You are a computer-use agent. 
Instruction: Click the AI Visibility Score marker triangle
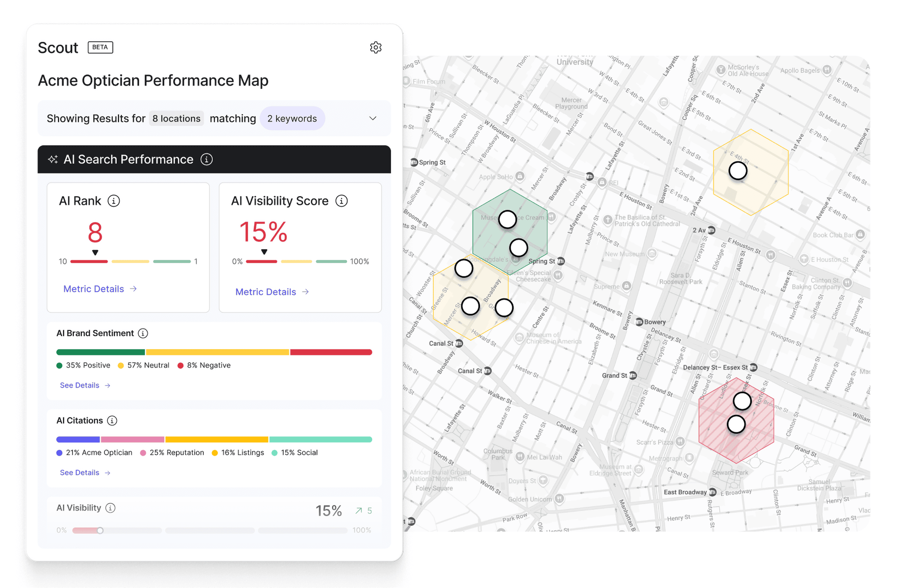[264, 252]
